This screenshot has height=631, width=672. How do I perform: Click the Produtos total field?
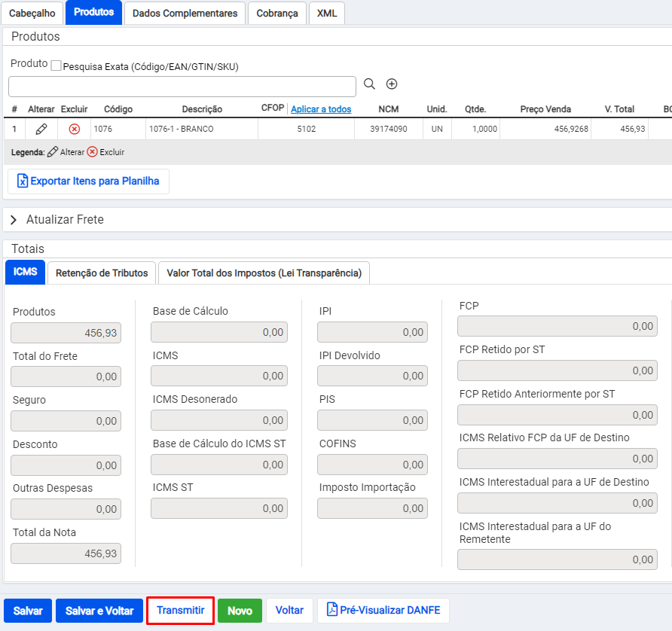[x=66, y=333]
